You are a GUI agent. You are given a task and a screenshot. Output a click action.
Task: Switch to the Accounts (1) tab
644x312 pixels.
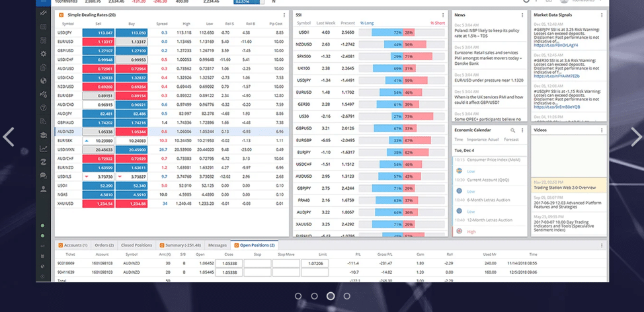73,245
